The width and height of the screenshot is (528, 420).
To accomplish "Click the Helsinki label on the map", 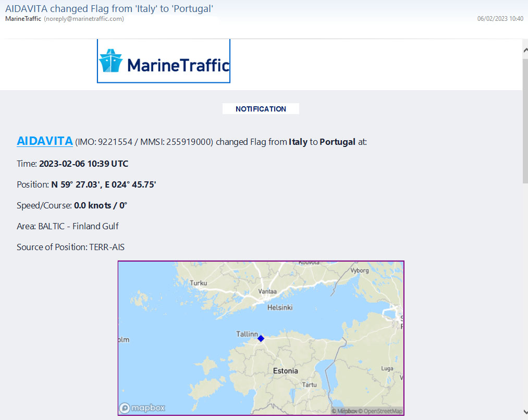I will coord(280,307).
